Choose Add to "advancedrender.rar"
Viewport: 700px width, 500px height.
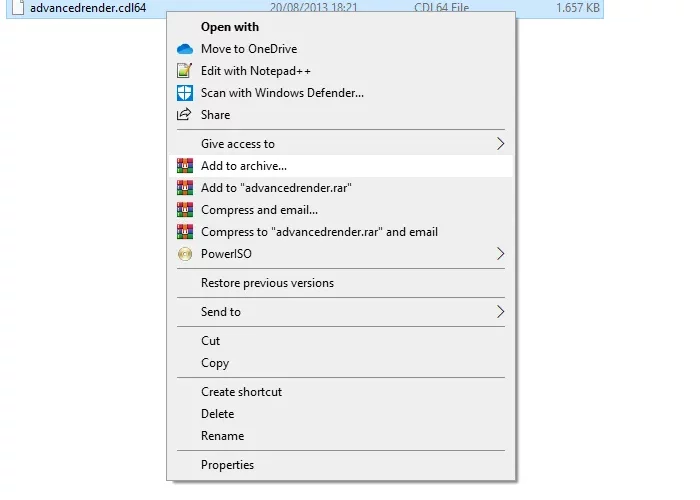point(341,188)
